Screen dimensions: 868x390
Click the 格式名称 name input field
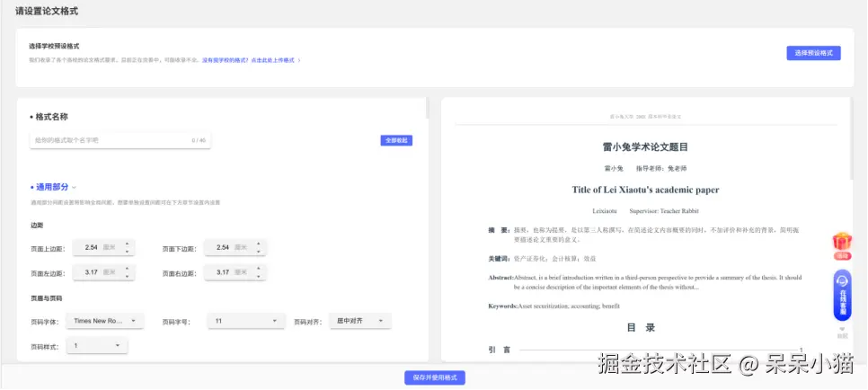pos(120,141)
